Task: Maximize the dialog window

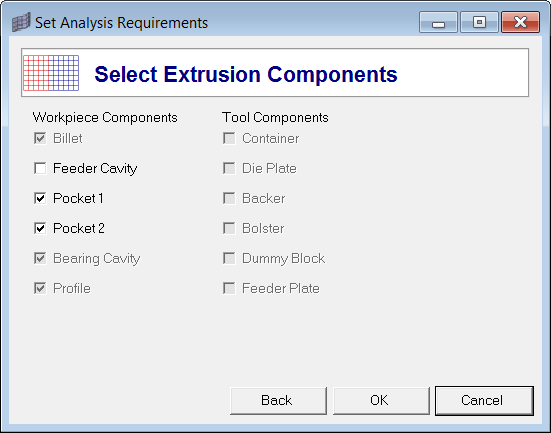Action: click(x=479, y=22)
